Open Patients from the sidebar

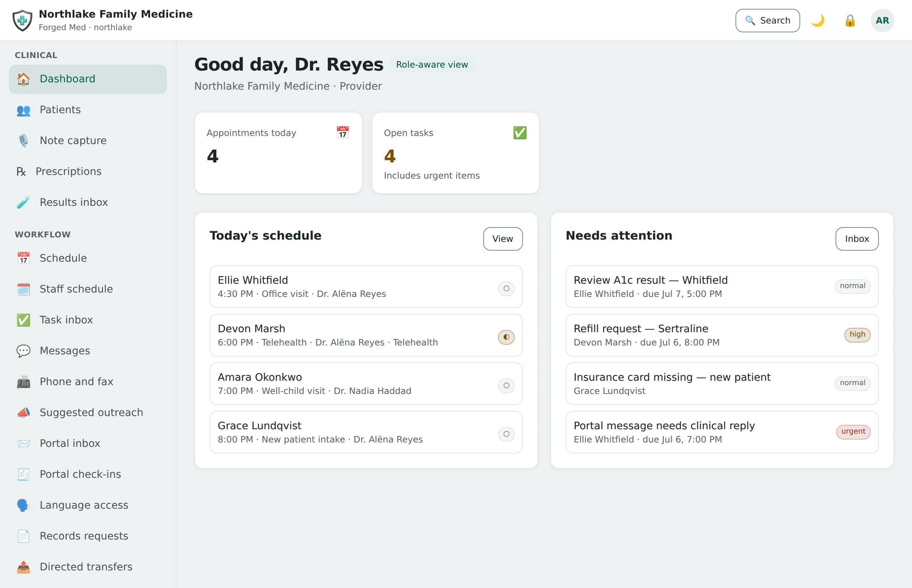coord(88,110)
